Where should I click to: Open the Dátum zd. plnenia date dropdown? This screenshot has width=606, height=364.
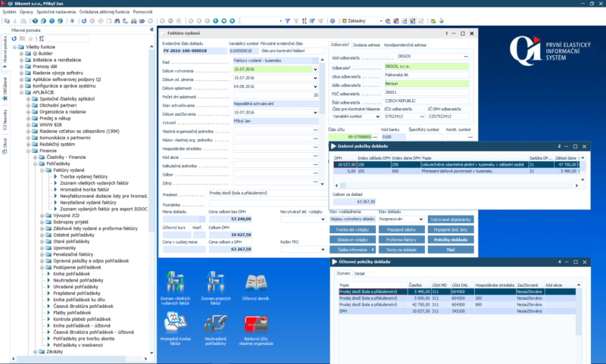click(315, 78)
